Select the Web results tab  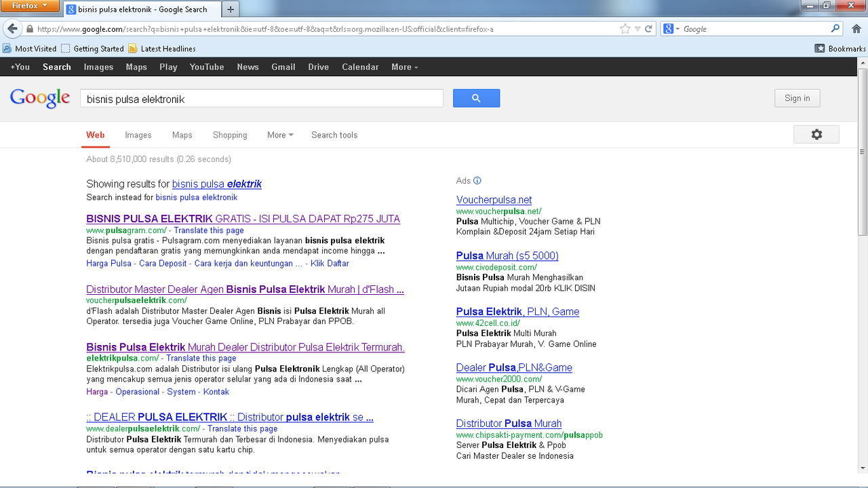pos(96,135)
